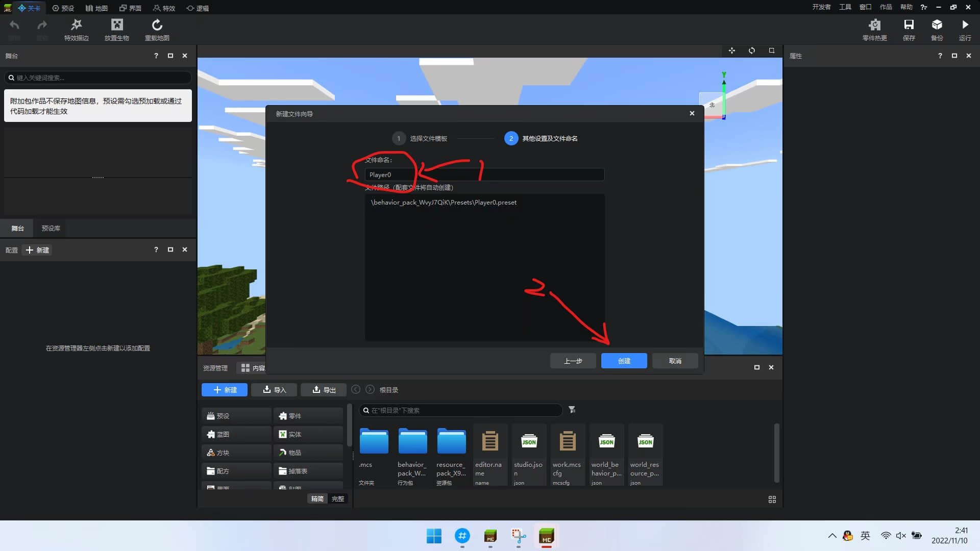Viewport: 980px width, 551px height.
Task: Click the 文件命名 input field with Player0
Action: click(x=484, y=174)
